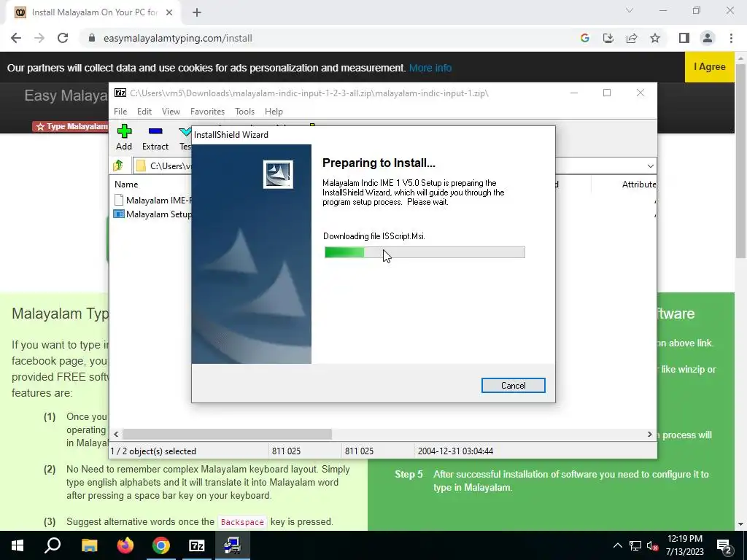View site information lock icon
This screenshot has height=560, width=747.
pos(92,38)
